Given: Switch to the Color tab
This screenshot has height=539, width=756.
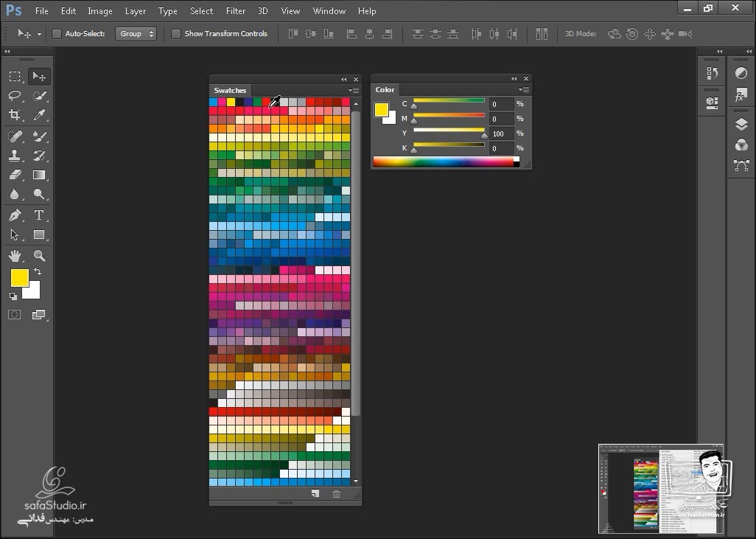Looking at the screenshot, I should (385, 90).
